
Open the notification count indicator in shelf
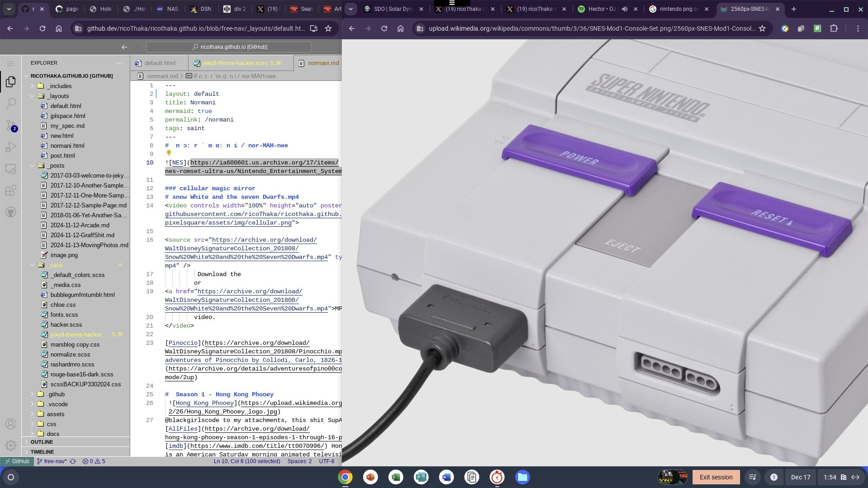774,477
